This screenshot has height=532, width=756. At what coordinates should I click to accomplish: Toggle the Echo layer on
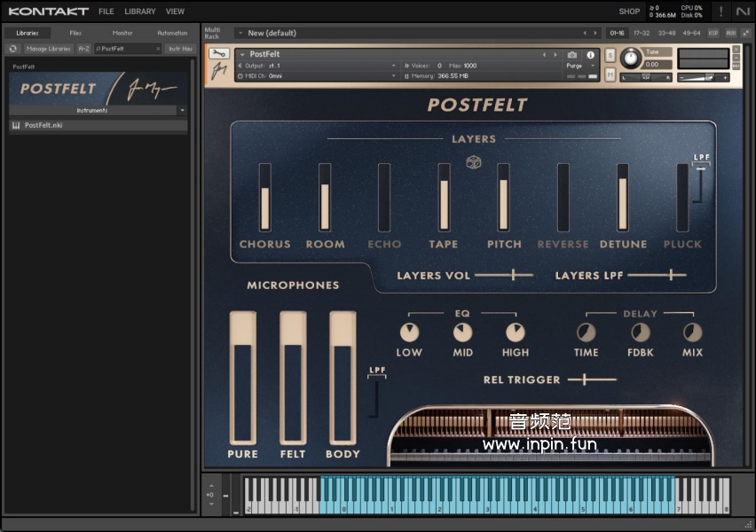pyautogui.click(x=384, y=244)
